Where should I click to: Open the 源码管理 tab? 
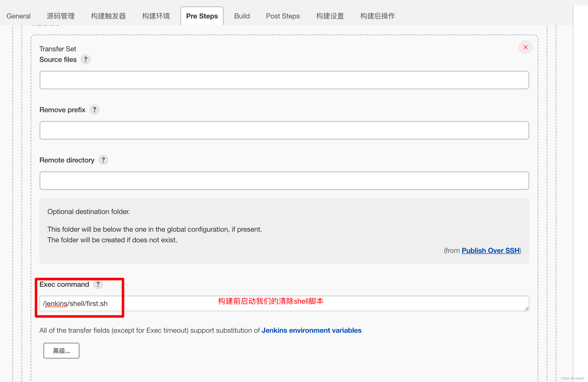tap(61, 16)
